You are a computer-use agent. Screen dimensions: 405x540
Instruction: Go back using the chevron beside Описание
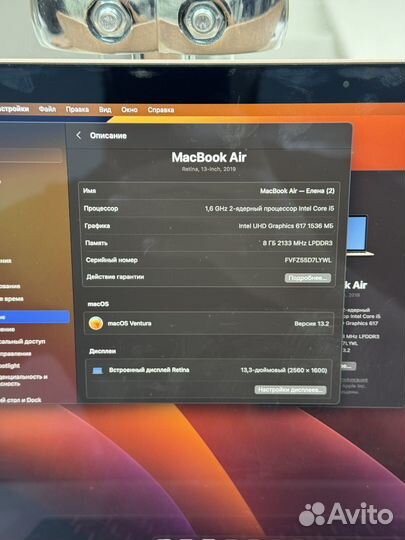pyautogui.click(x=79, y=135)
